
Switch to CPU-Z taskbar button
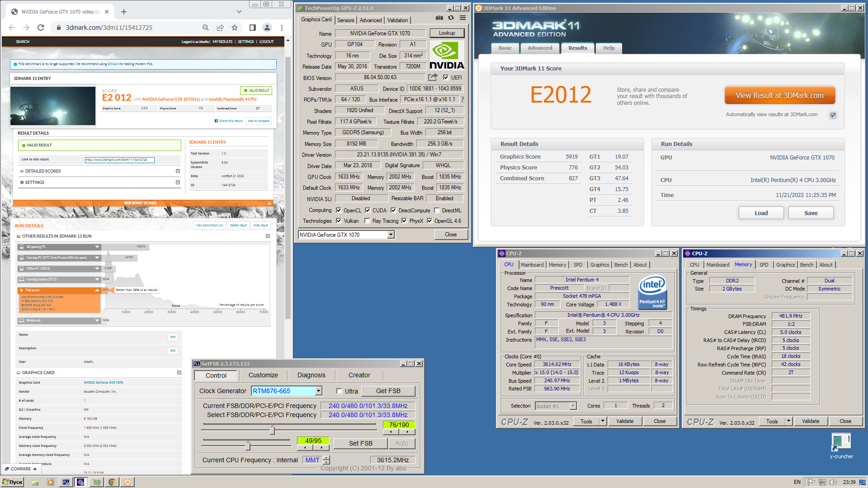pos(81,482)
